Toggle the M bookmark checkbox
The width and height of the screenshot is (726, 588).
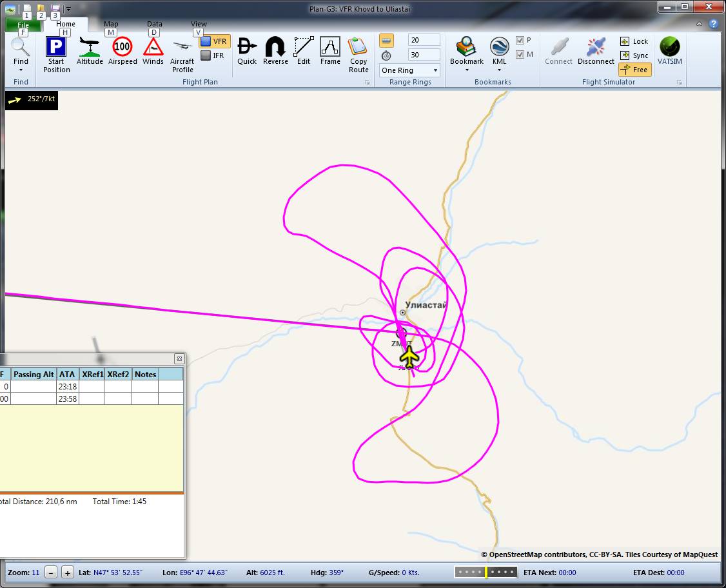click(x=520, y=55)
